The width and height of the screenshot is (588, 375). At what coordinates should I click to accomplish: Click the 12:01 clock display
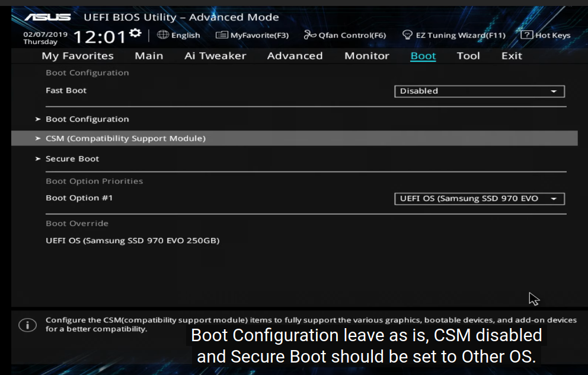(100, 37)
